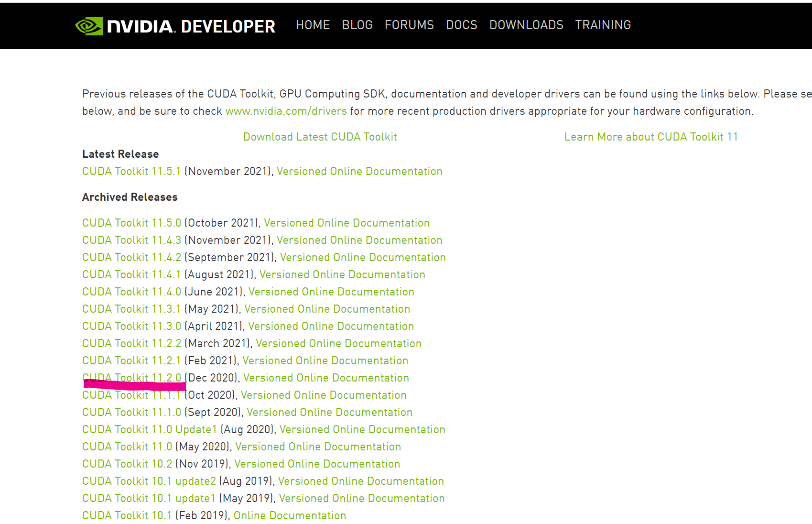Image resolution: width=812 pixels, height=524 pixels.
Task: Open CUDA Toolkit 11.5.0 link
Action: tap(131, 223)
